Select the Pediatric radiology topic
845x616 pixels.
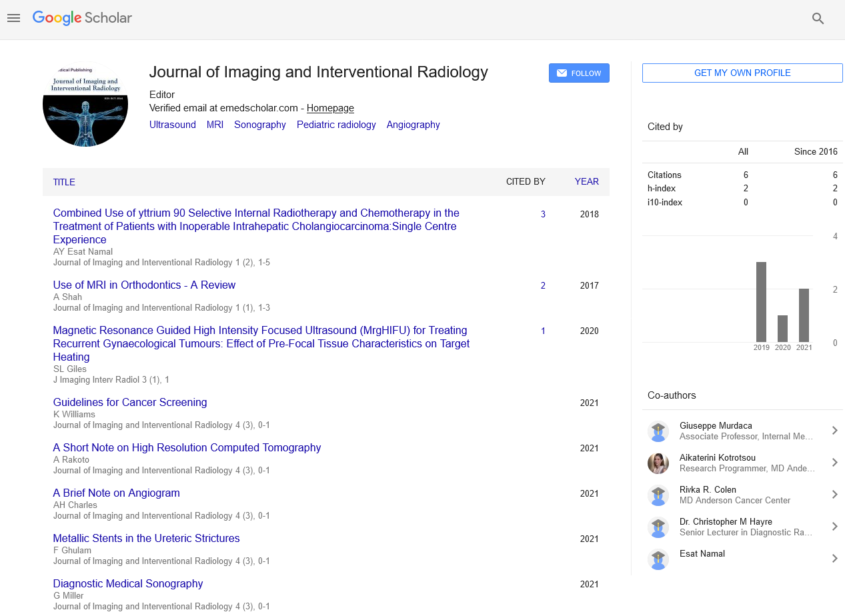click(336, 125)
